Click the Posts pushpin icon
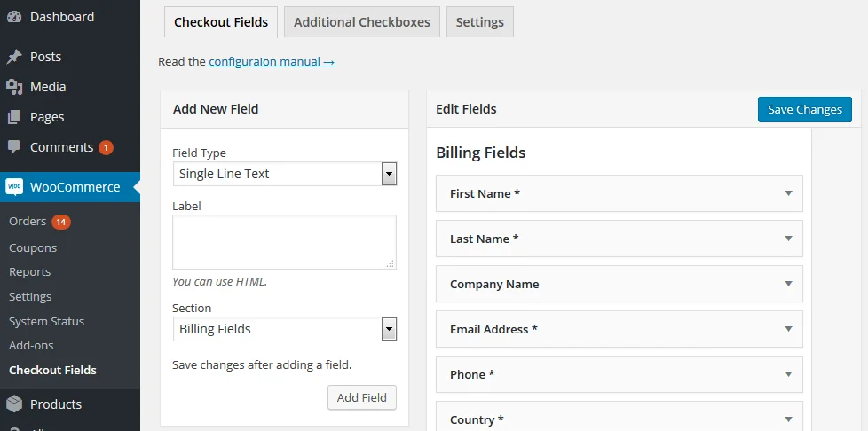The height and width of the screenshot is (431, 868). 14,57
